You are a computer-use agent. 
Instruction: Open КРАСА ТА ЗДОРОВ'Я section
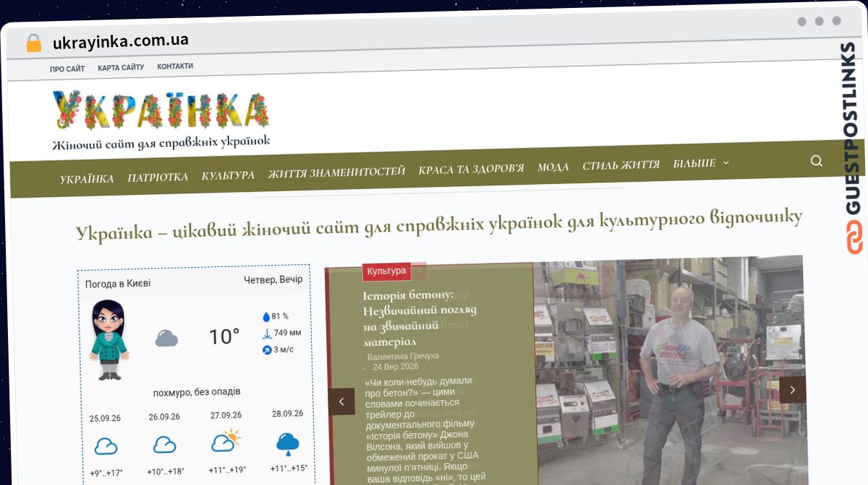471,169
